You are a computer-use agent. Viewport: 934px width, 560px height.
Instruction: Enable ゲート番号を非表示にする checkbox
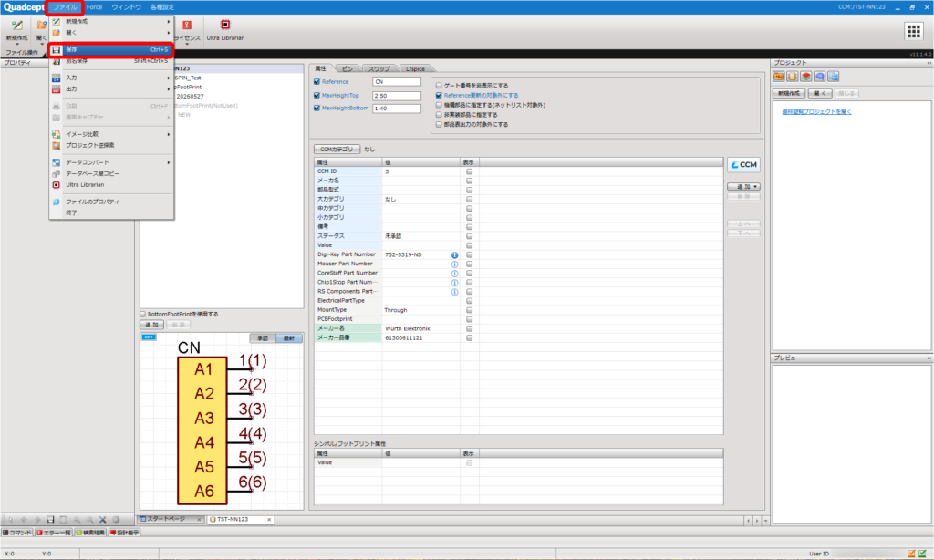(439, 86)
